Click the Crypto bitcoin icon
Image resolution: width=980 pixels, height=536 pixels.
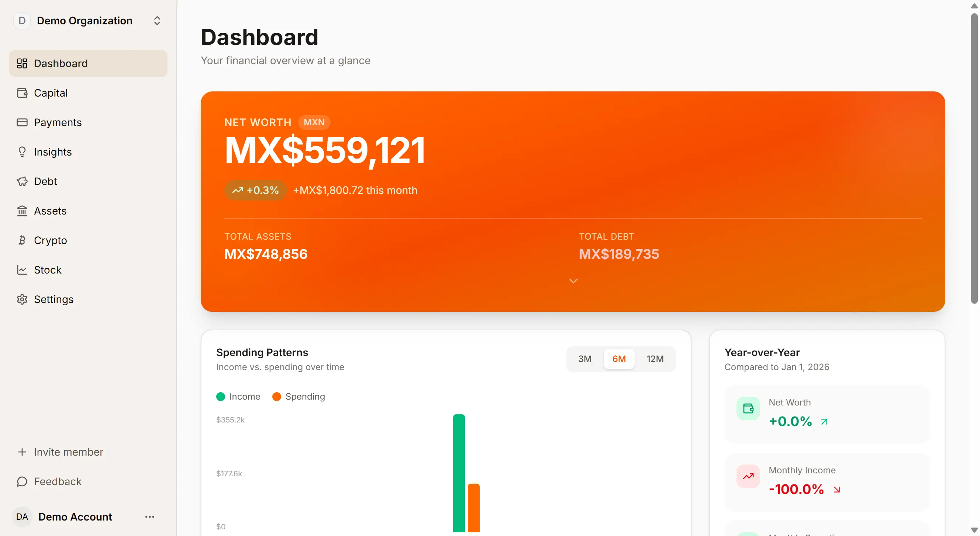(22, 240)
